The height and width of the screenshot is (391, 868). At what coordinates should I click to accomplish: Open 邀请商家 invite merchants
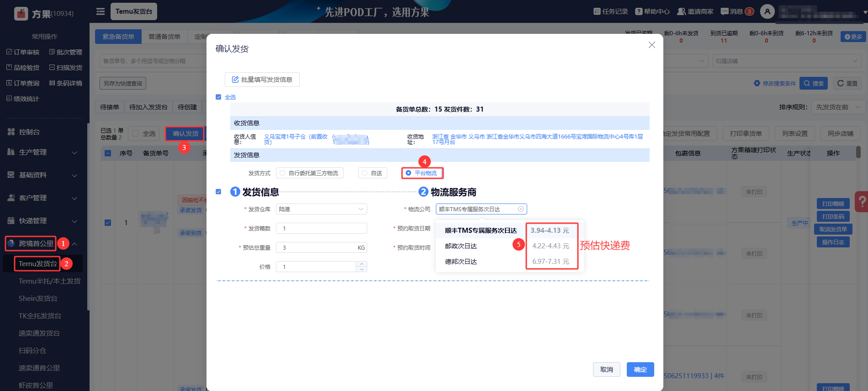pos(695,11)
